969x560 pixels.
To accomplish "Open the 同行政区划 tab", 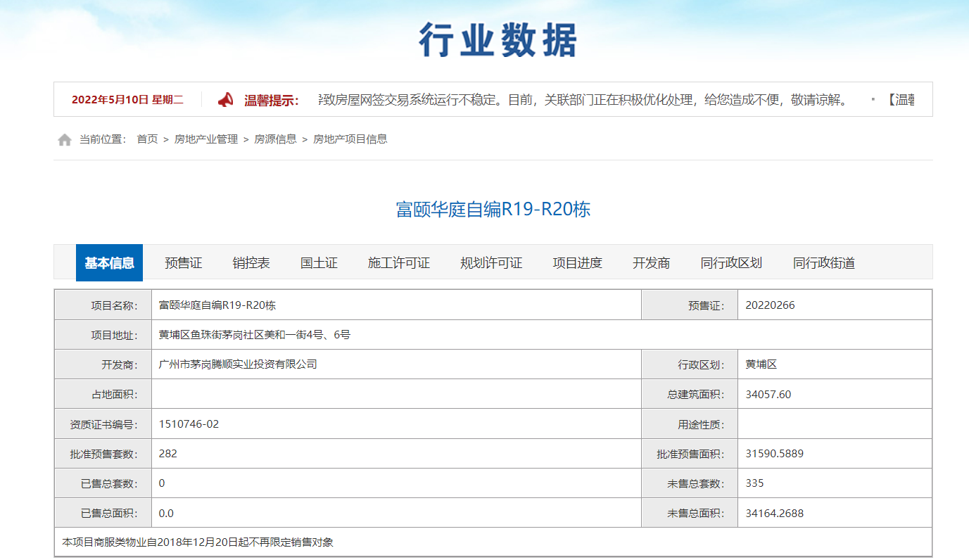I will point(731,263).
